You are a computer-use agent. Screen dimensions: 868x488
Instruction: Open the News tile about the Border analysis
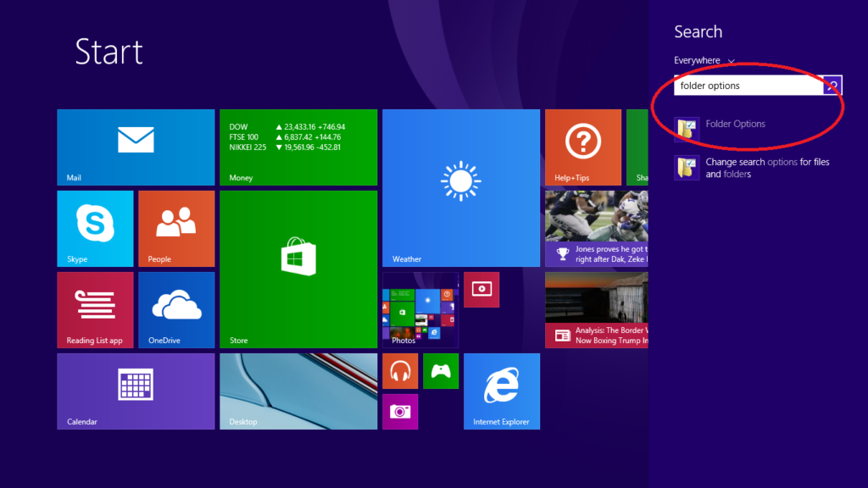click(597, 310)
